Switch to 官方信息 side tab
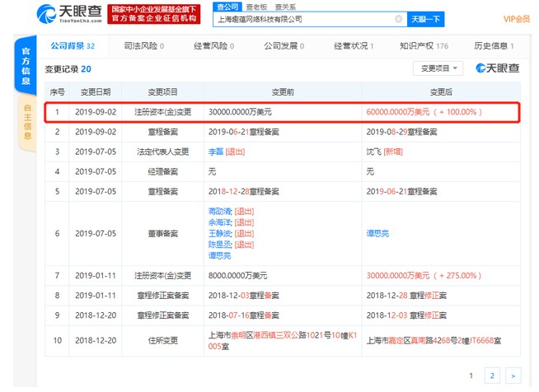 pos(26,66)
